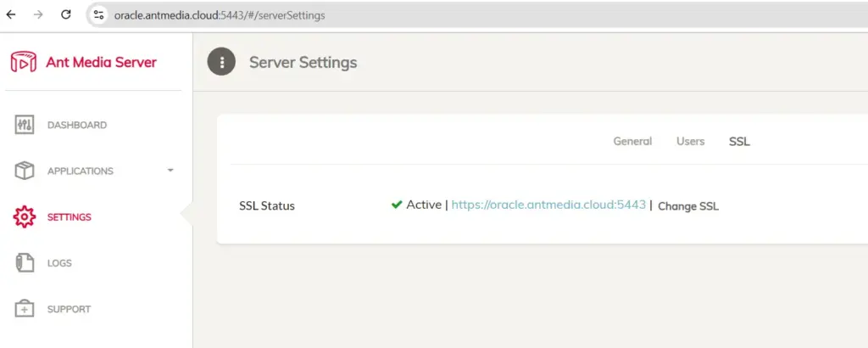Click the browser forward arrow
Image resolution: width=868 pixels, height=348 pixels.
pyautogui.click(x=38, y=15)
